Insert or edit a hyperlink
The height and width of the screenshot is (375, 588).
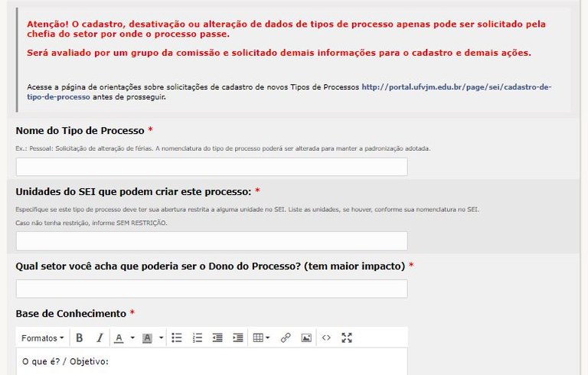pos(286,337)
